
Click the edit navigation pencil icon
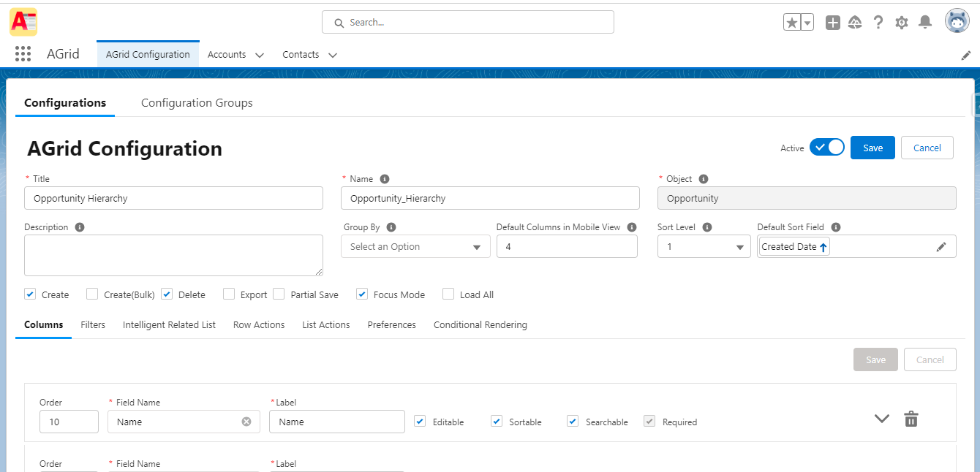pos(966,55)
